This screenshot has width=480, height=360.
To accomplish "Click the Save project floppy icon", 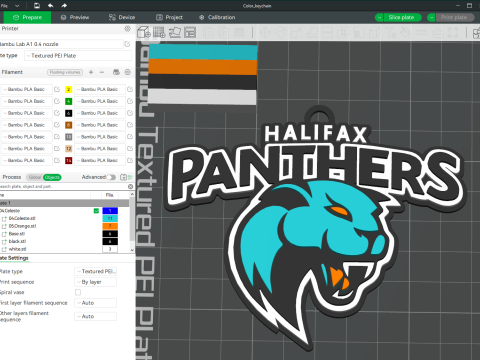I will [x=37, y=5].
